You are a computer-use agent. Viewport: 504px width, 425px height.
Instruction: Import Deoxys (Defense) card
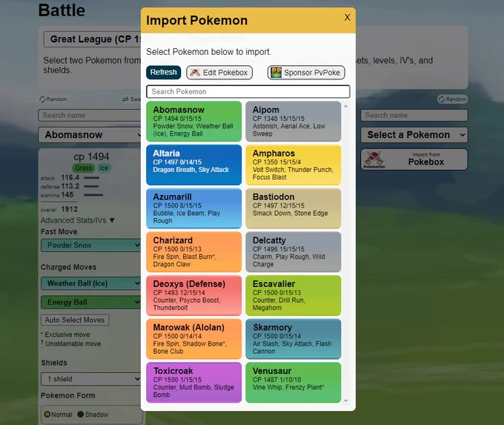pyautogui.click(x=194, y=295)
